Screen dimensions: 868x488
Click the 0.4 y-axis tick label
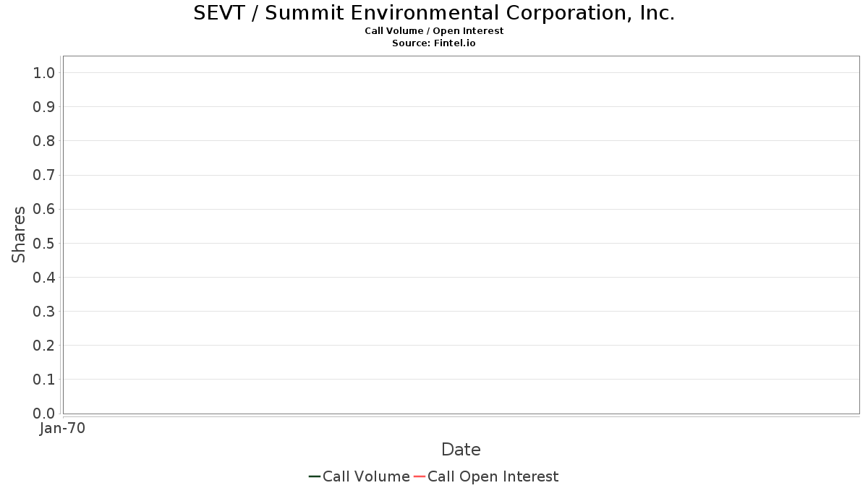(x=44, y=278)
